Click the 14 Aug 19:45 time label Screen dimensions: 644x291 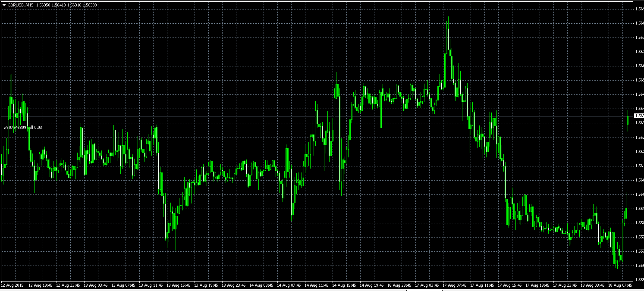point(372,285)
